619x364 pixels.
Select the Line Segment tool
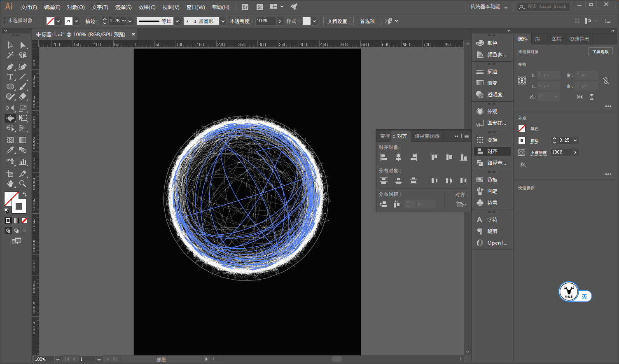(23, 77)
